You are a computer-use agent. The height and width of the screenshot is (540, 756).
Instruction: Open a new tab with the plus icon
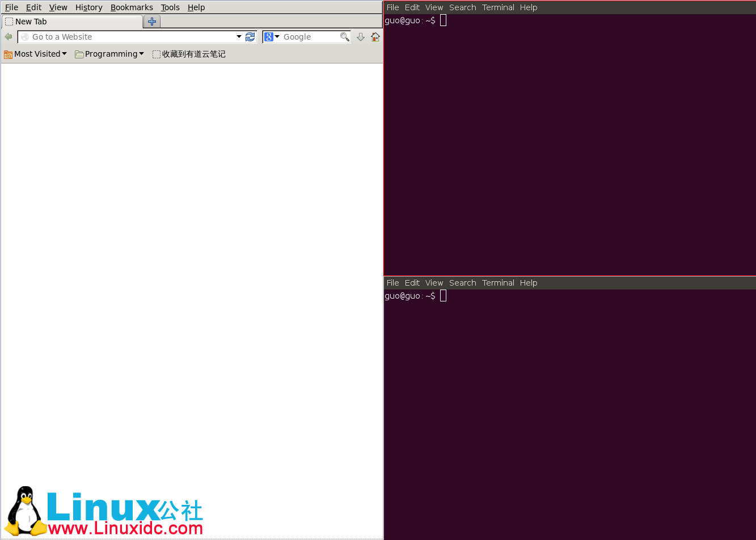click(x=151, y=21)
